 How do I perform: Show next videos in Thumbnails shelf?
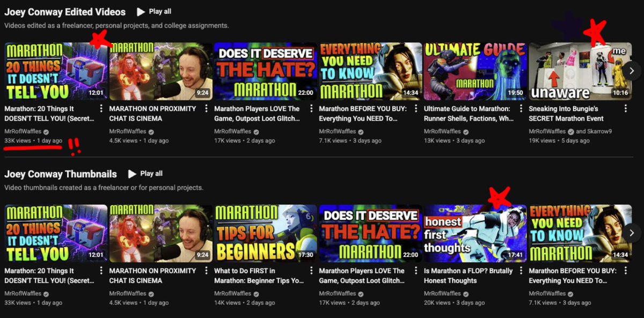point(632,233)
